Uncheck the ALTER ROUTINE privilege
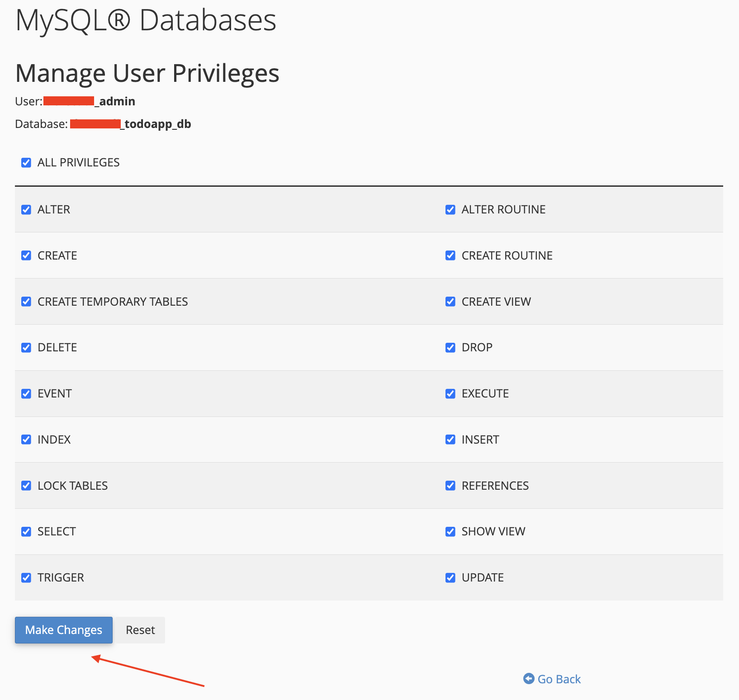This screenshot has height=700, width=739. 450,210
